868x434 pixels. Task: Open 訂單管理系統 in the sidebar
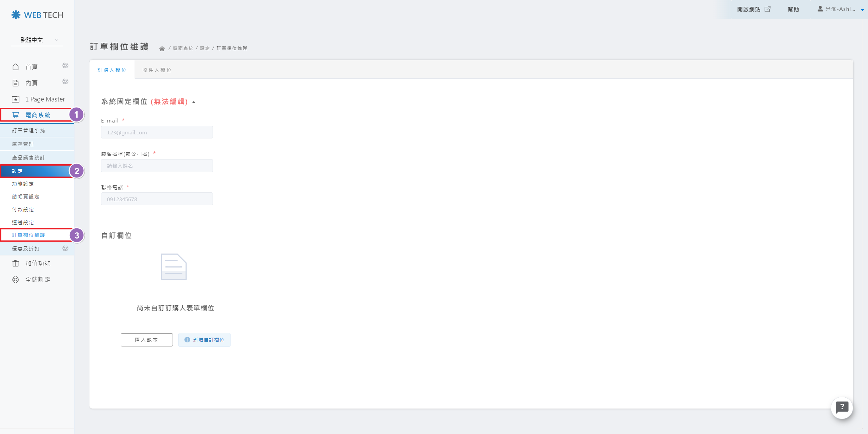click(28, 130)
